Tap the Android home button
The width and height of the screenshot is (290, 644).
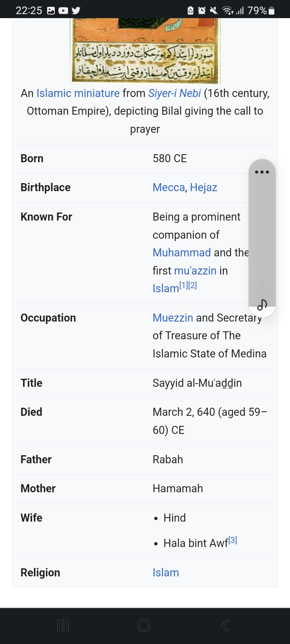(x=144, y=625)
